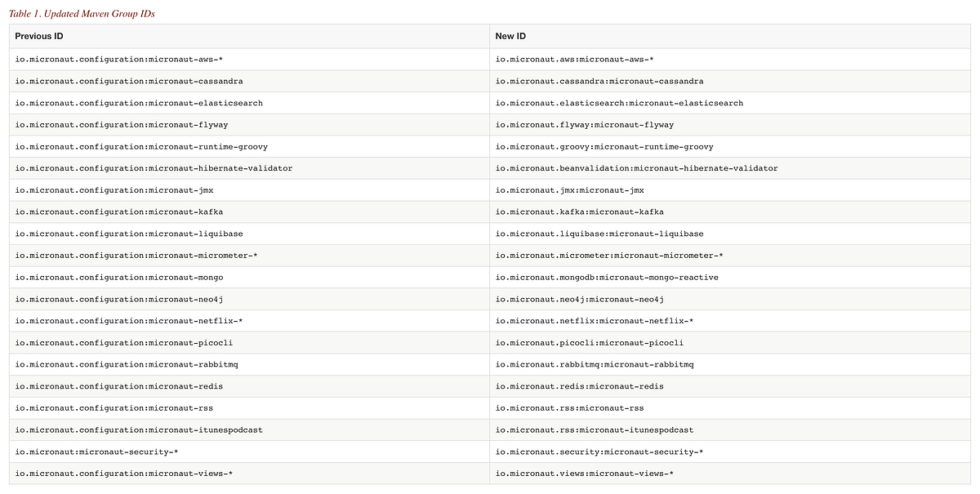
Task: Click the io.micronaut.elasticsearch new ID entry
Action: (618, 103)
